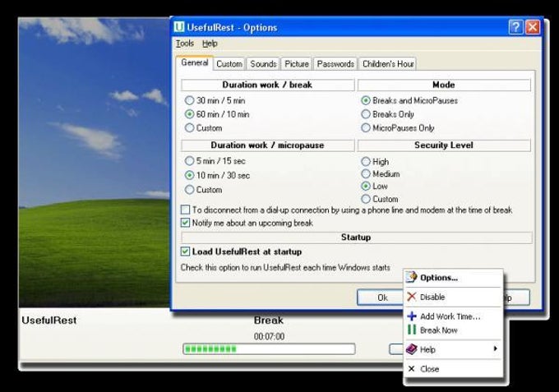
Task: Choose Close in the context menu
Action: pyautogui.click(x=453, y=369)
